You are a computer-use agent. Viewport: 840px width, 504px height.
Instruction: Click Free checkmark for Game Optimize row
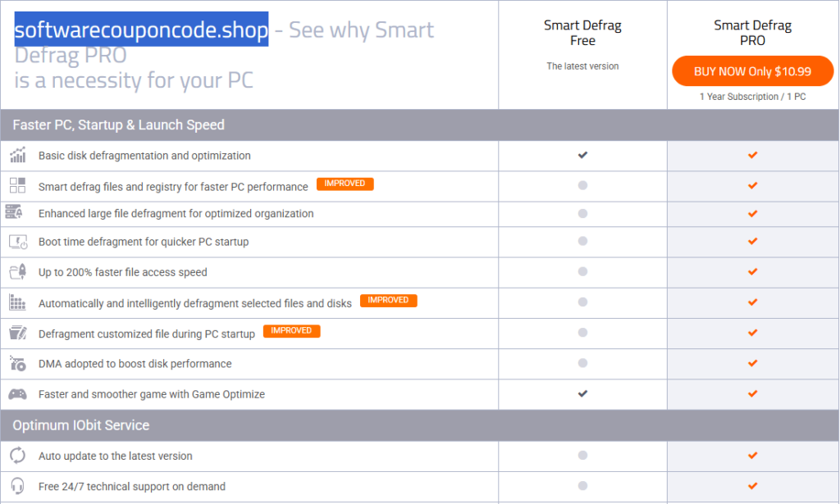[x=583, y=394]
